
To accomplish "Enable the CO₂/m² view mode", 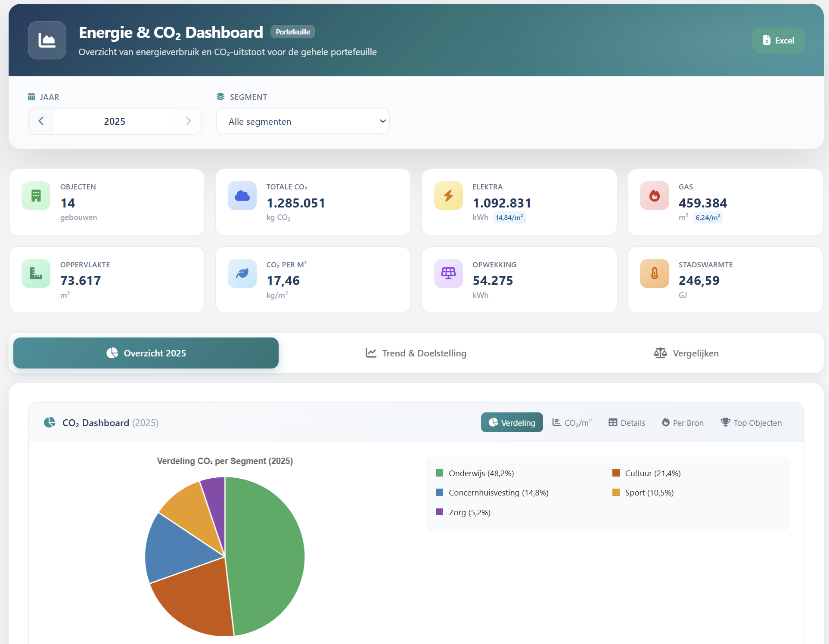I will click(572, 422).
